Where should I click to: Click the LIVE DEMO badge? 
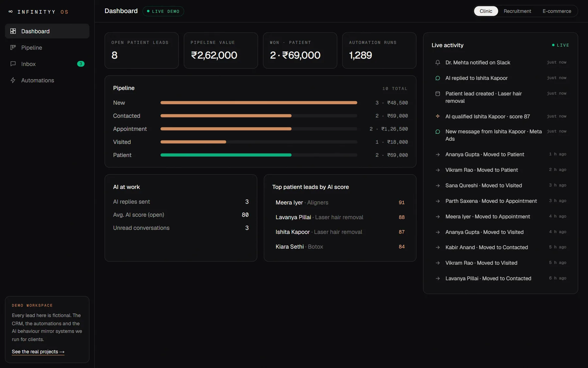(x=163, y=11)
